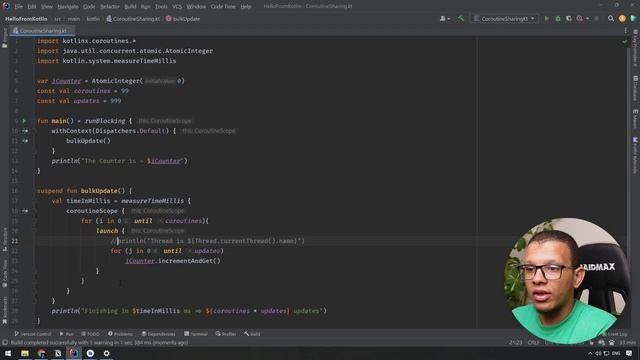The image size is (640, 360).
Task: Open Settings gear in the taskbar
Action: click(107, 353)
